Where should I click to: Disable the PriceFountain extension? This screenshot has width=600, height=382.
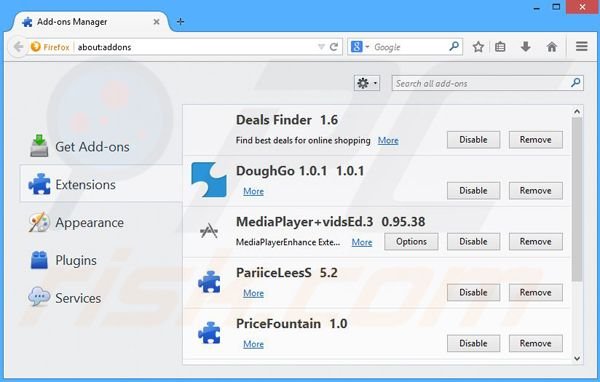pyautogui.click(x=473, y=343)
